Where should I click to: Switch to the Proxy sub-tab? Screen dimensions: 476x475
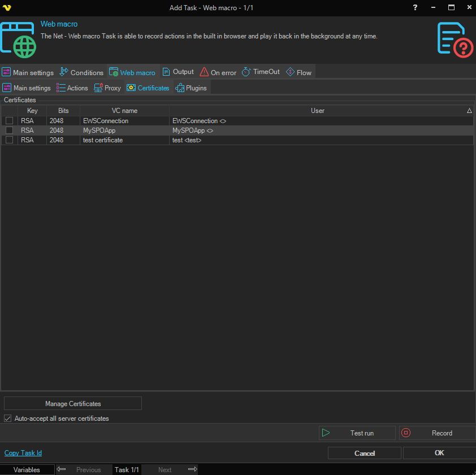[107, 88]
